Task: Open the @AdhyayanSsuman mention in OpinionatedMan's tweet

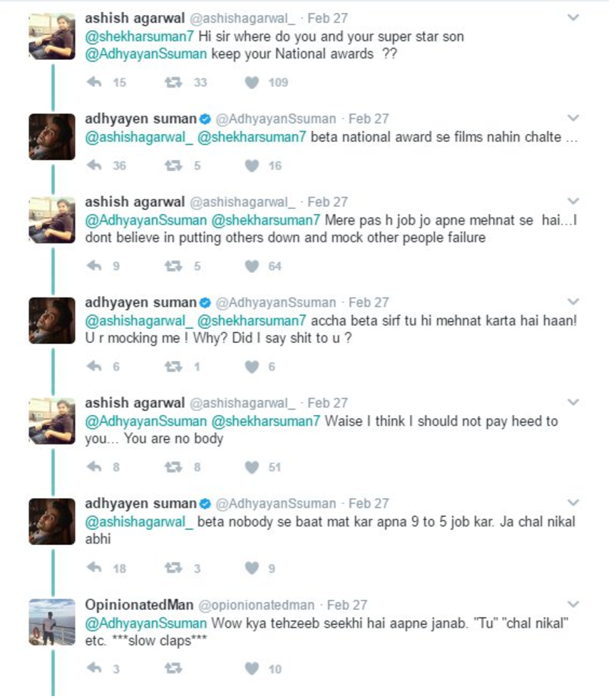Action: coord(146,623)
